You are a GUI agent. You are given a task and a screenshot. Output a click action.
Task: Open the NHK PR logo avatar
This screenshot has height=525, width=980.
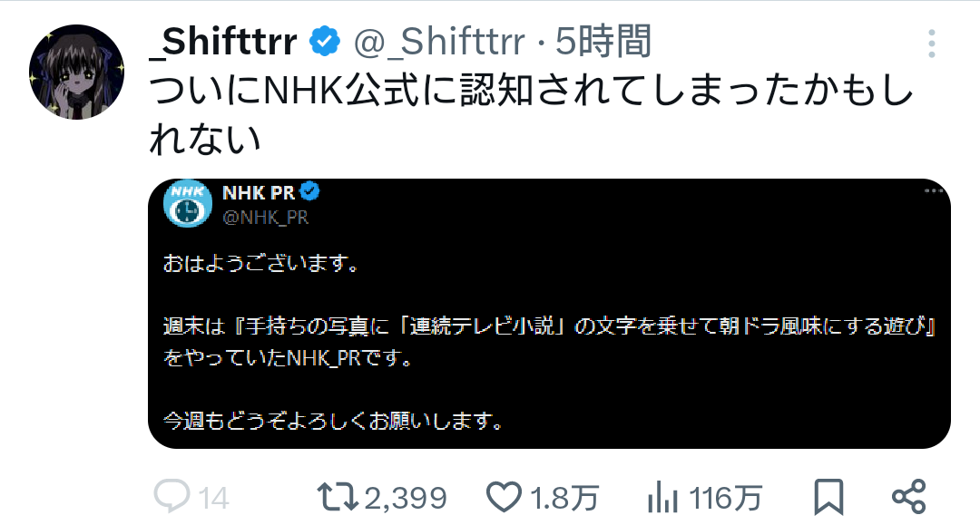click(188, 203)
